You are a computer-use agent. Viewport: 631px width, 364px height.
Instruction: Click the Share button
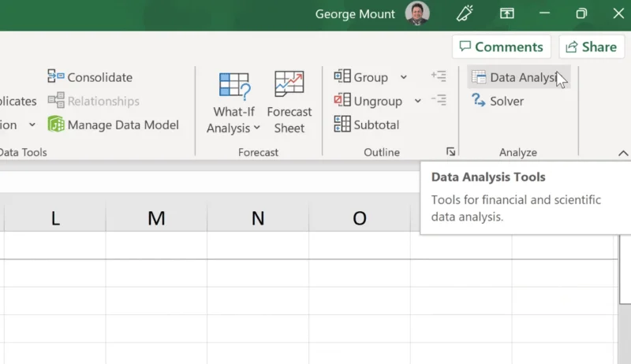pos(592,46)
